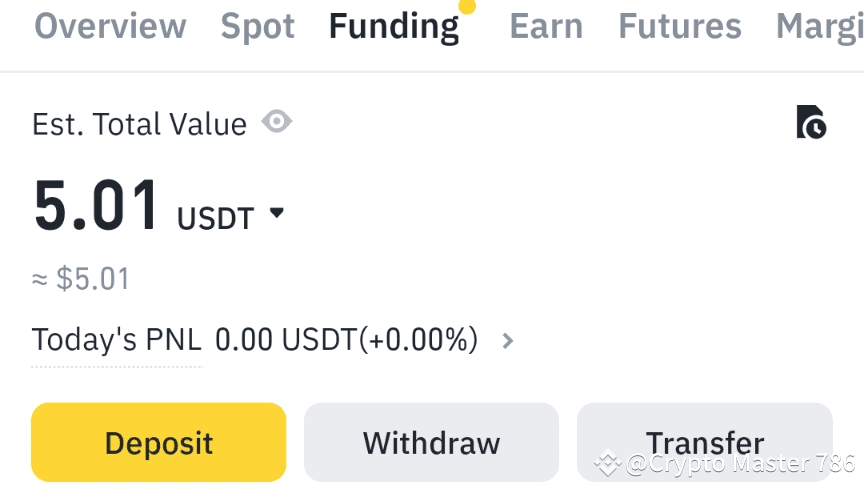The image size is (864, 486).
Task: Open the transaction history icon
Action: coord(811,122)
